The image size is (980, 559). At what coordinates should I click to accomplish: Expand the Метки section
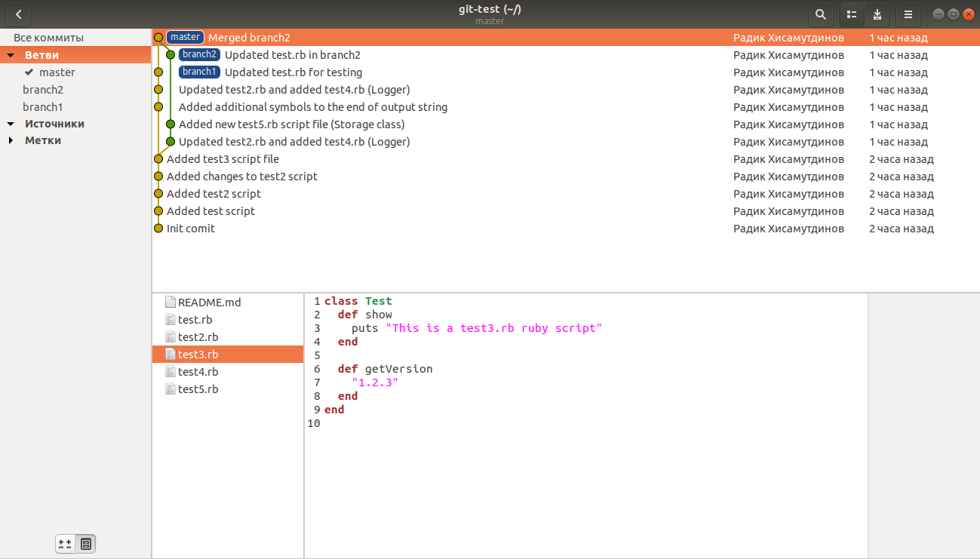11,140
